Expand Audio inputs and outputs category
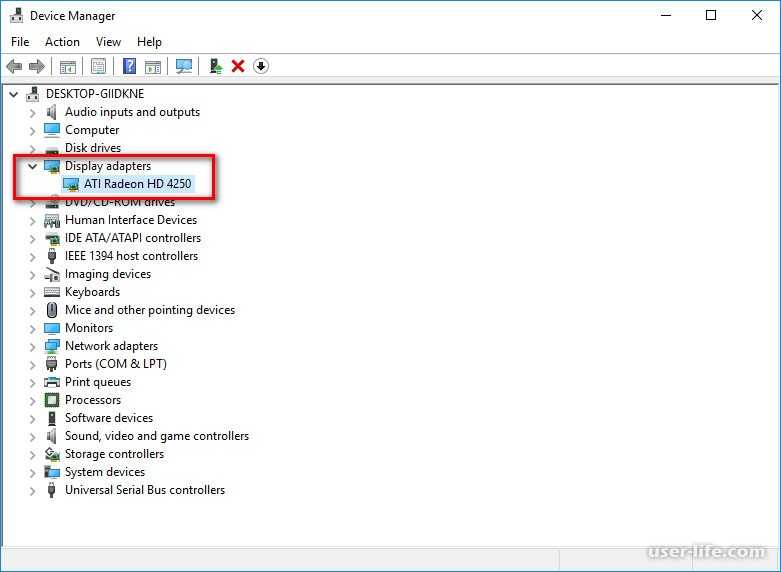 coord(32,113)
